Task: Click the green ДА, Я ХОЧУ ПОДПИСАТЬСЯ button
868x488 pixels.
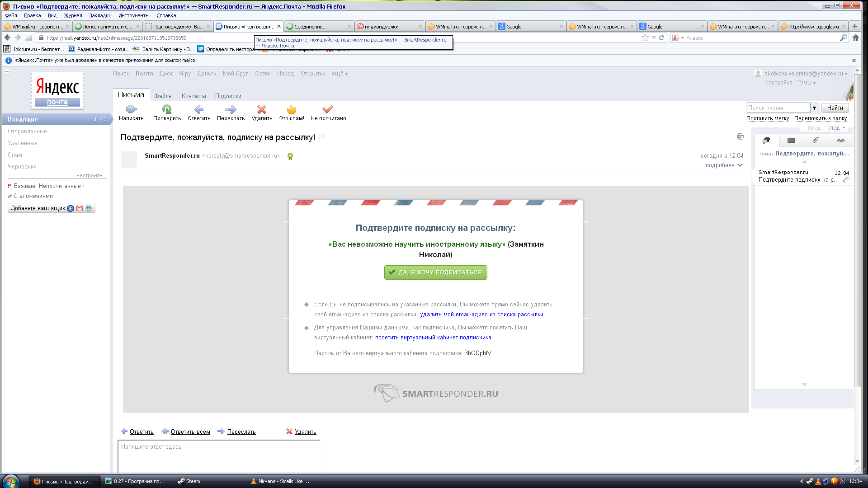Action: point(435,272)
